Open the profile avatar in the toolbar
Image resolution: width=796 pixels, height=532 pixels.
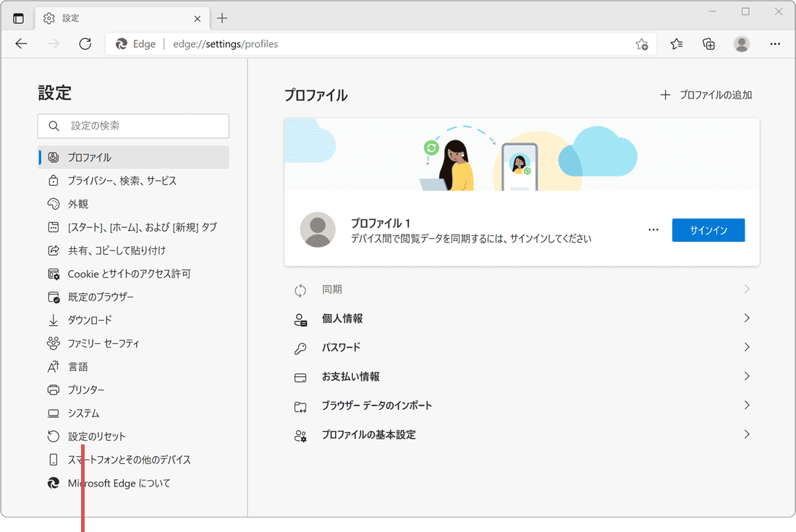[741, 43]
